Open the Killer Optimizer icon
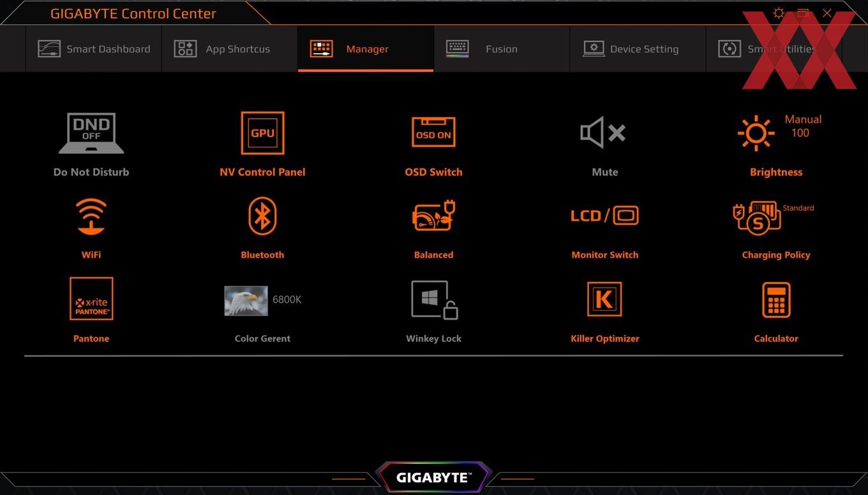868x495 pixels. [604, 299]
